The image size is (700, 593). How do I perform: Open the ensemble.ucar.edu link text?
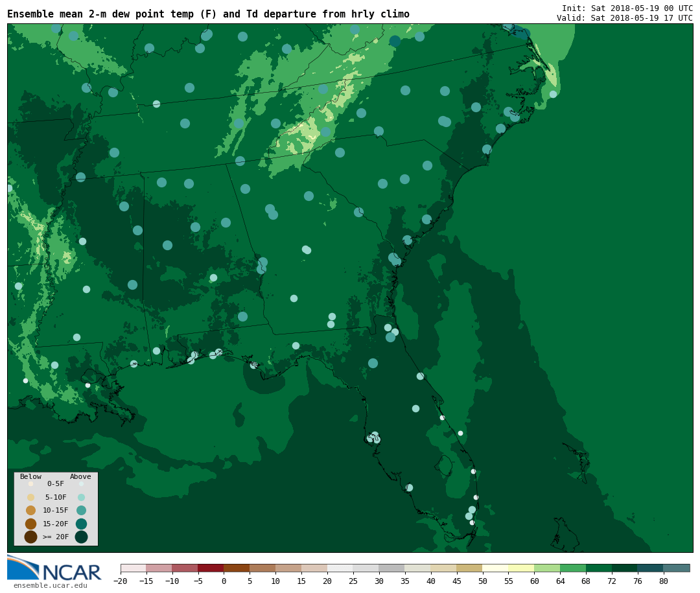click(51, 585)
